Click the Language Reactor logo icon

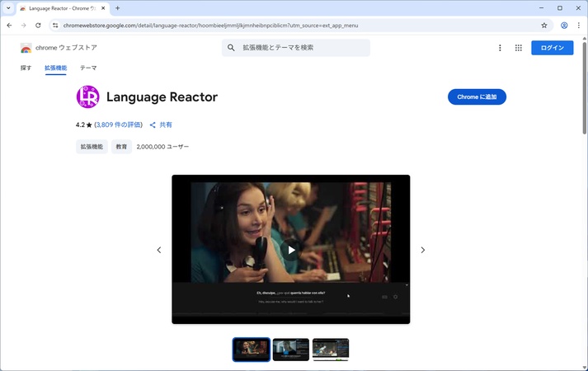[x=87, y=96]
